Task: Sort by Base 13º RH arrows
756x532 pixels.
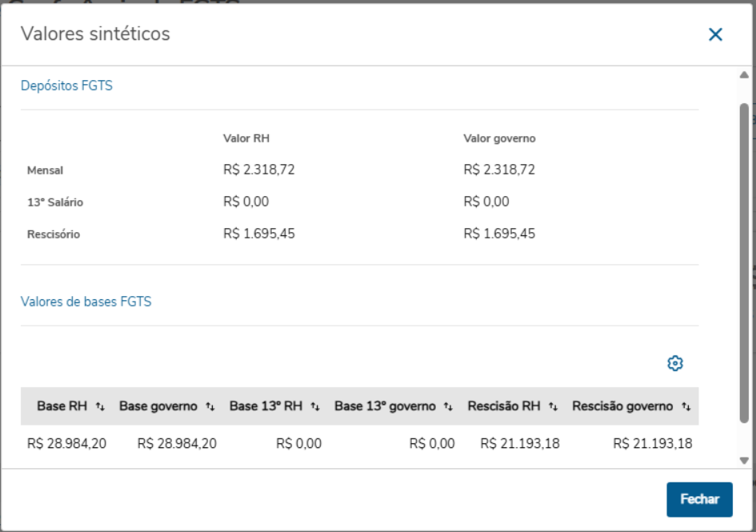Action: click(x=315, y=407)
